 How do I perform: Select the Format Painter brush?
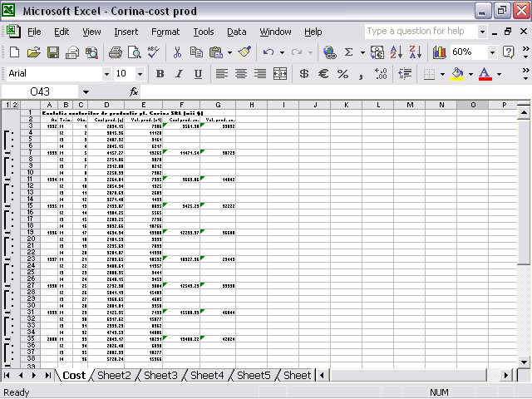click(x=244, y=52)
